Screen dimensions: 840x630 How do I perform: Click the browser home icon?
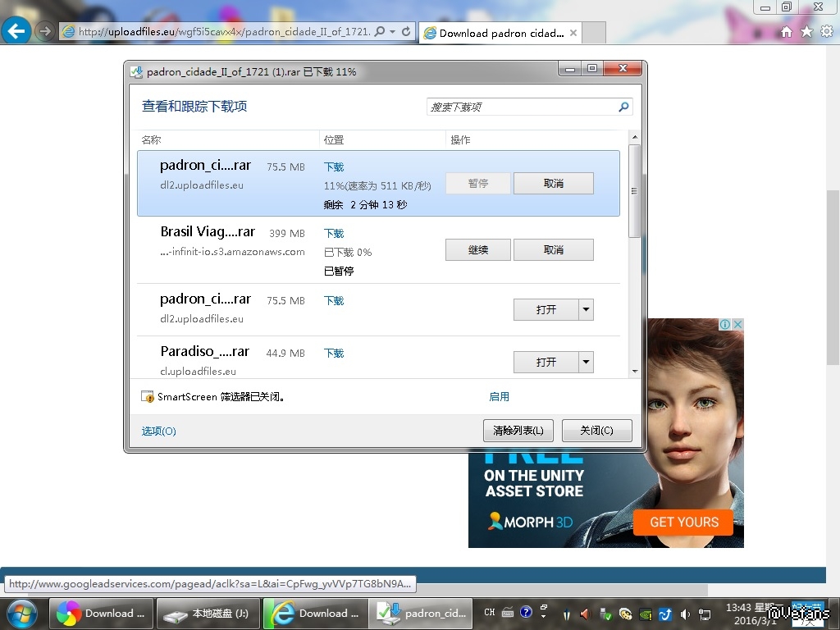[x=787, y=32]
